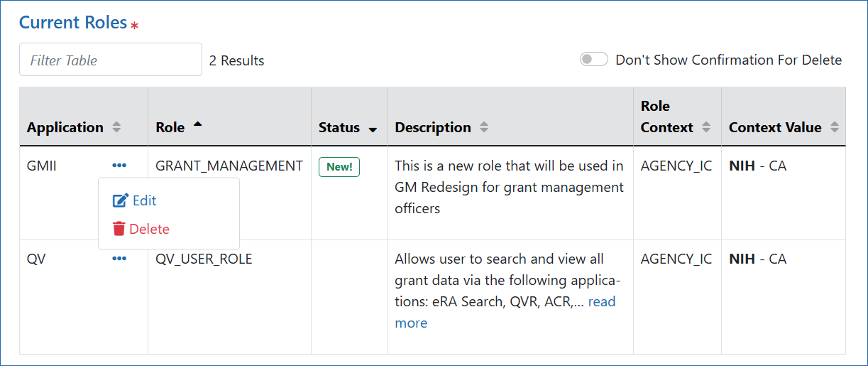Screen dimensions: 868x366
Task: Click AGENCY_IC in the QV row
Action: point(676,259)
